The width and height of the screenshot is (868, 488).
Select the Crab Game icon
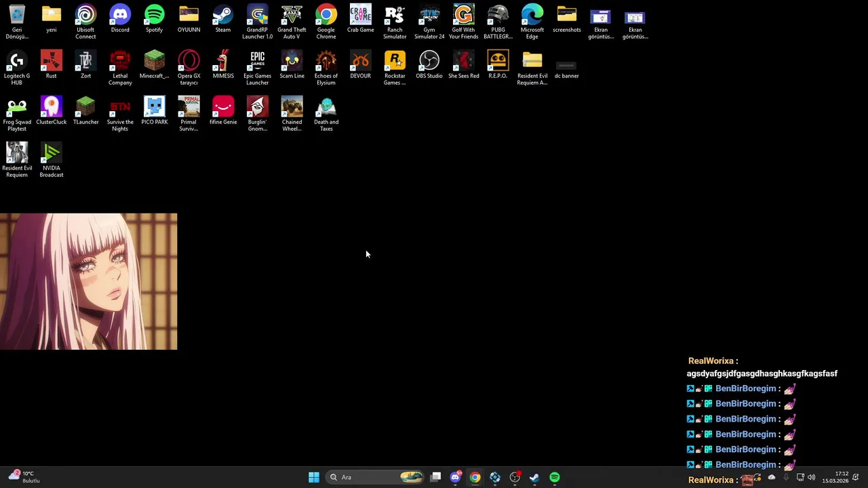point(360,19)
